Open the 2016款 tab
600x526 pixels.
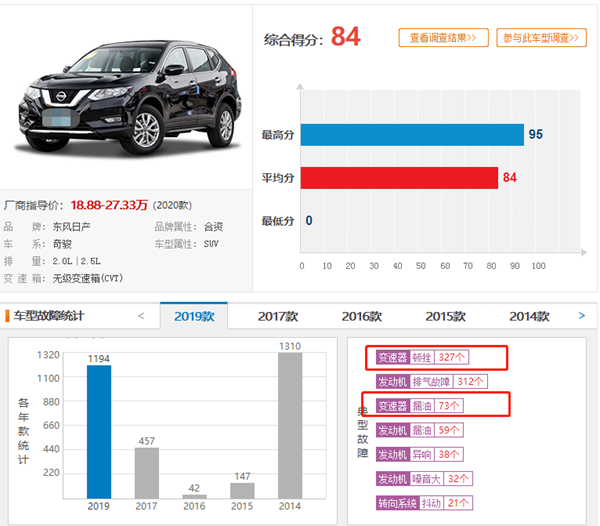[x=362, y=316]
